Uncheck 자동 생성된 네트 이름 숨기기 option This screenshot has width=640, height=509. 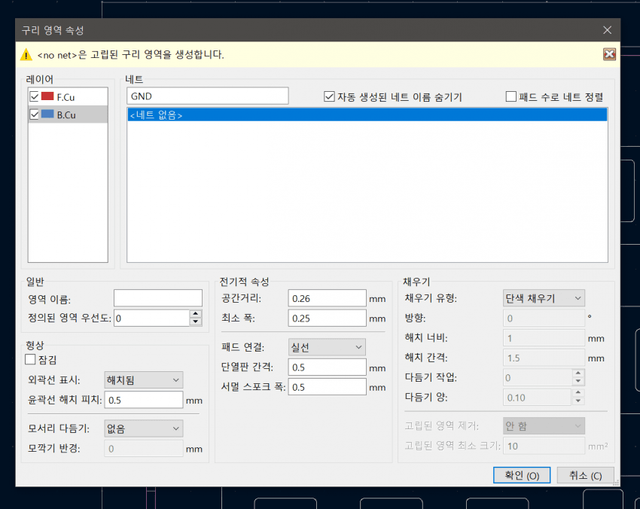(330, 97)
